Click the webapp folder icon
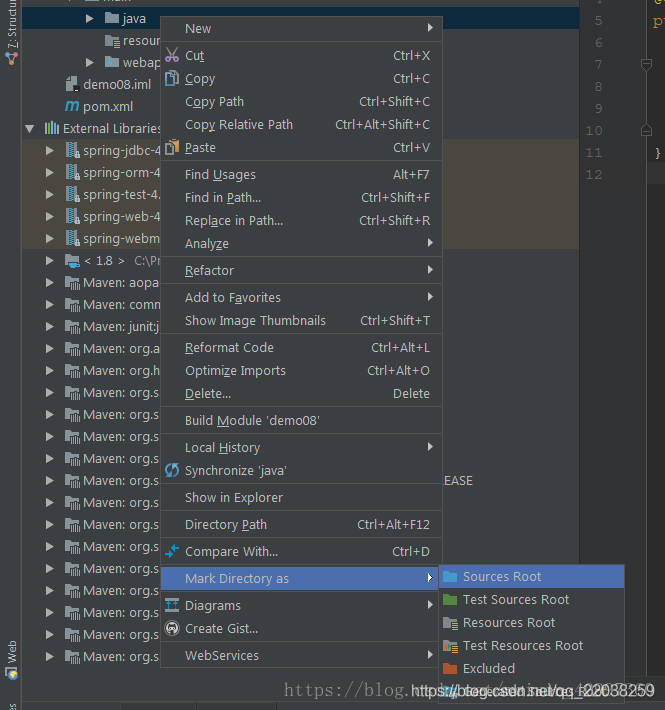This screenshot has height=710, width=665. (112, 62)
